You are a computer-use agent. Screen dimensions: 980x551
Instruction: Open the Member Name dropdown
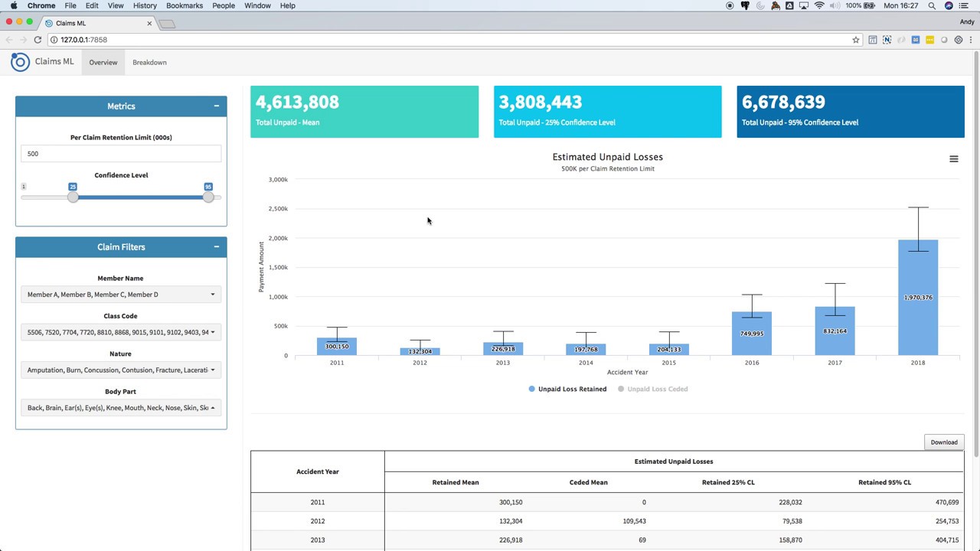click(121, 295)
